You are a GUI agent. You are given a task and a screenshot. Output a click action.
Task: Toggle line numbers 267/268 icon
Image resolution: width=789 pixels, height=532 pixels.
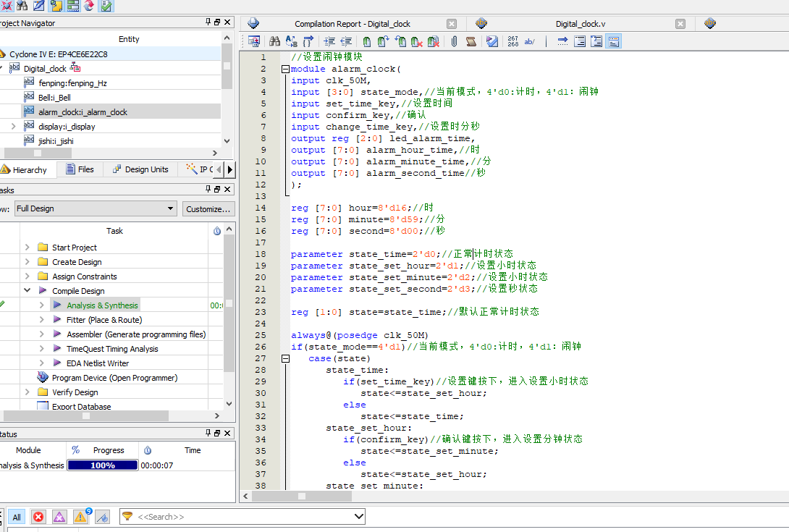(512, 41)
